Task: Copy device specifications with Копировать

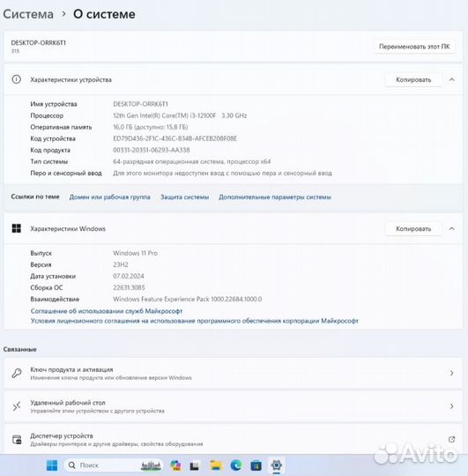Action: pos(413,80)
